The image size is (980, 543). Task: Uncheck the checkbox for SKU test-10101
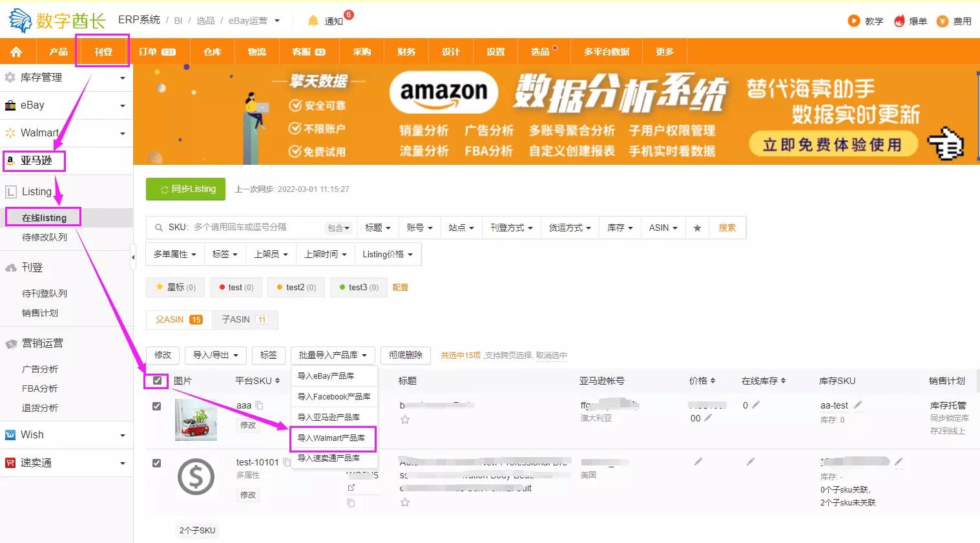point(156,463)
